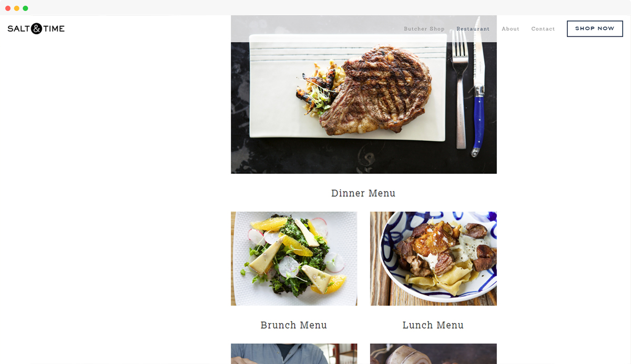The height and width of the screenshot is (364, 631).
Task: Open the pasta bowl lunch photo
Action: point(433,258)
